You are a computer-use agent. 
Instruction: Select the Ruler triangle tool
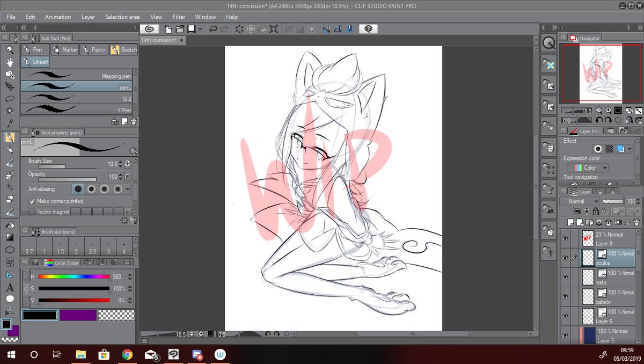pyautogui.click(x=10, y=275)
